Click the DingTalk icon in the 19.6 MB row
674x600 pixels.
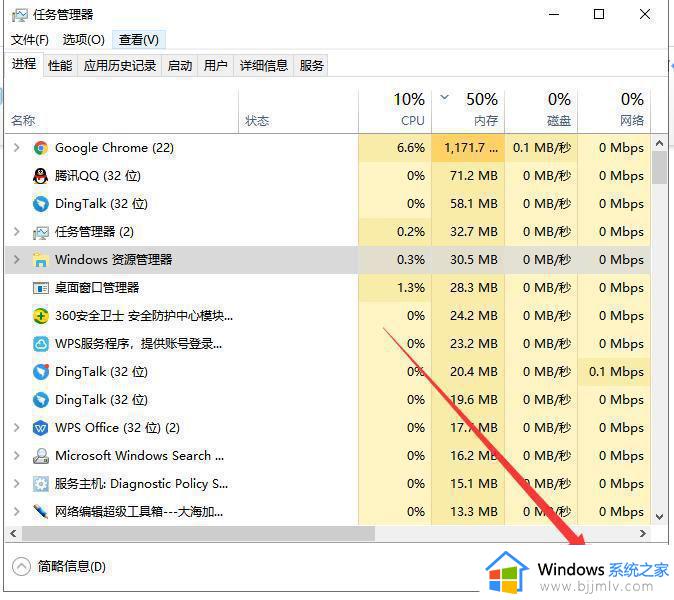pyautogui.click(x=40, y=400)
